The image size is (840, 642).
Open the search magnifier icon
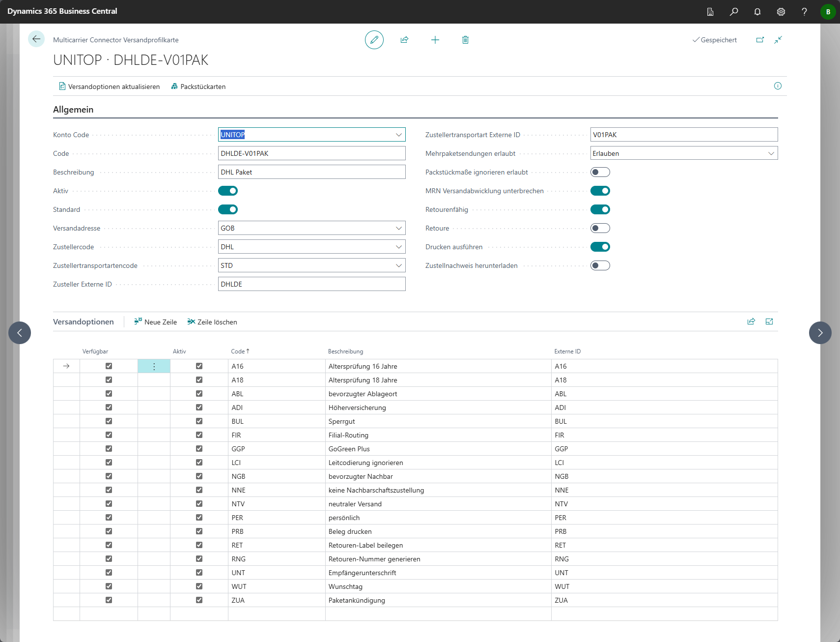[x=733, y=12]
